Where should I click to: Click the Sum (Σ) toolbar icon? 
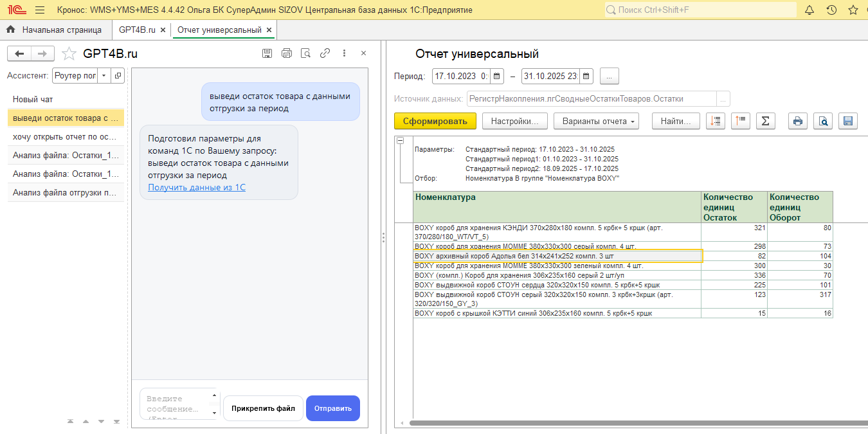765,121
